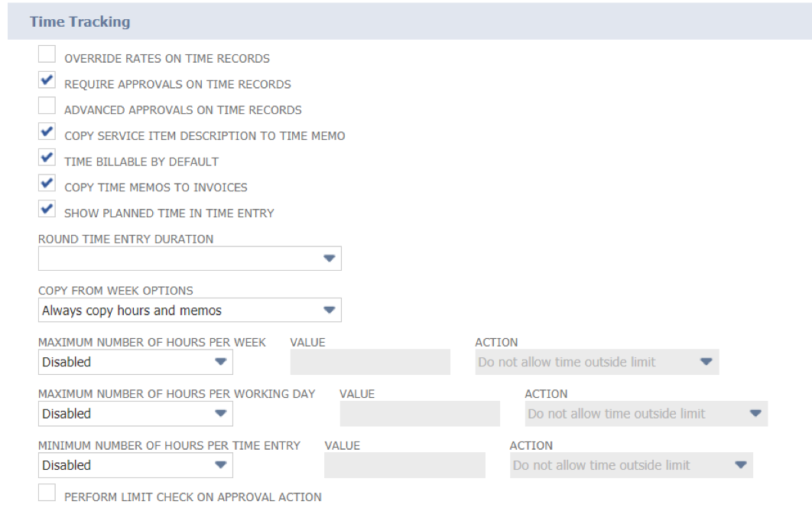Uncheck Copy Service Item Description to Time Memo
This screenshot has height=508, width=812.
(x=47, y=132)
